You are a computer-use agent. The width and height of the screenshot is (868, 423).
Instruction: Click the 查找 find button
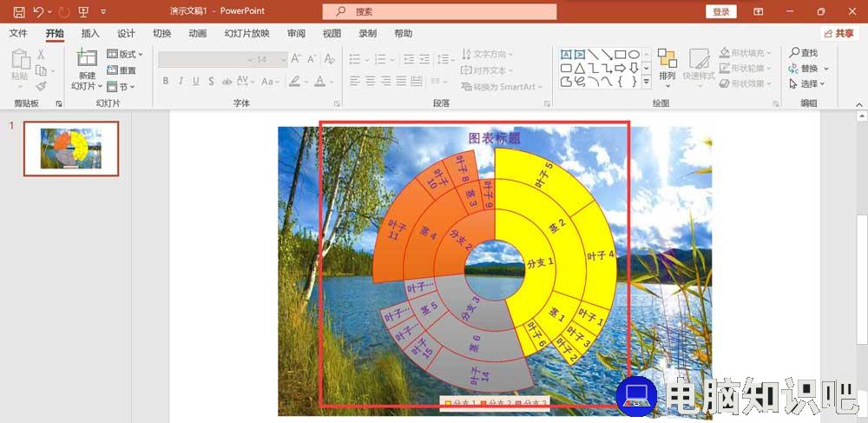(804, 53)
